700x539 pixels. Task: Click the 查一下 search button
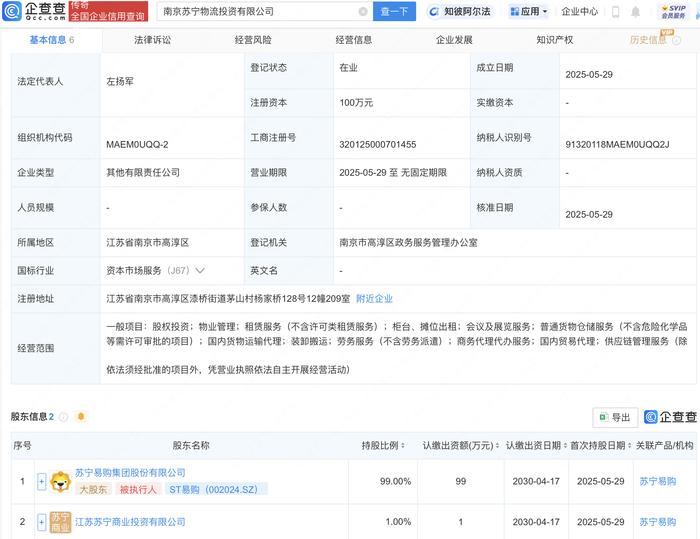coord(394,12)
